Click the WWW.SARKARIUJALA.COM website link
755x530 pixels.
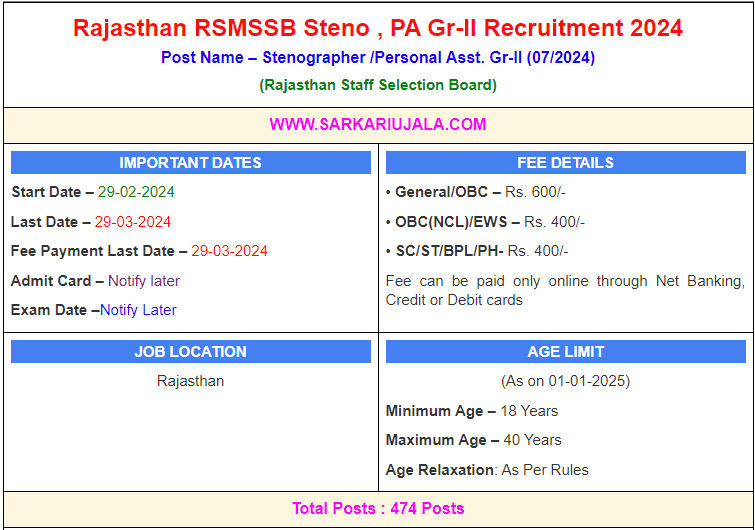377,124
